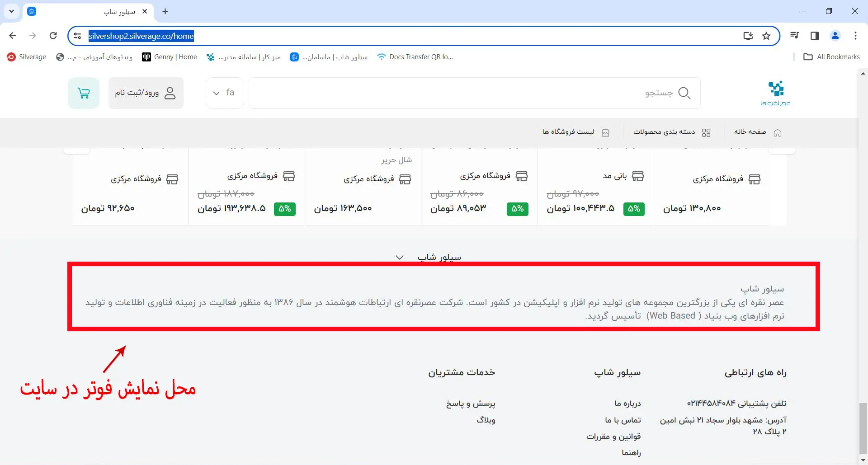
Task: Open the shopping cart icon
Action: click(x=84, y=93)
